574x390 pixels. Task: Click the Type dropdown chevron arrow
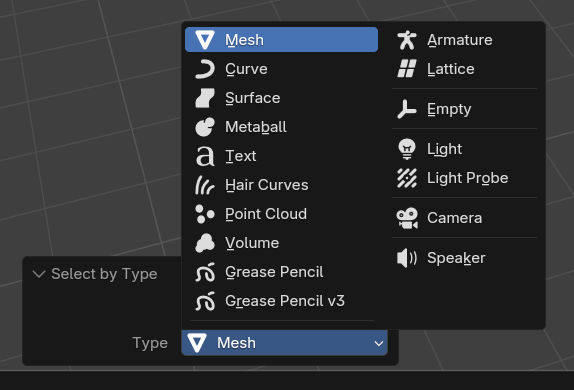[x=379, y=343]
